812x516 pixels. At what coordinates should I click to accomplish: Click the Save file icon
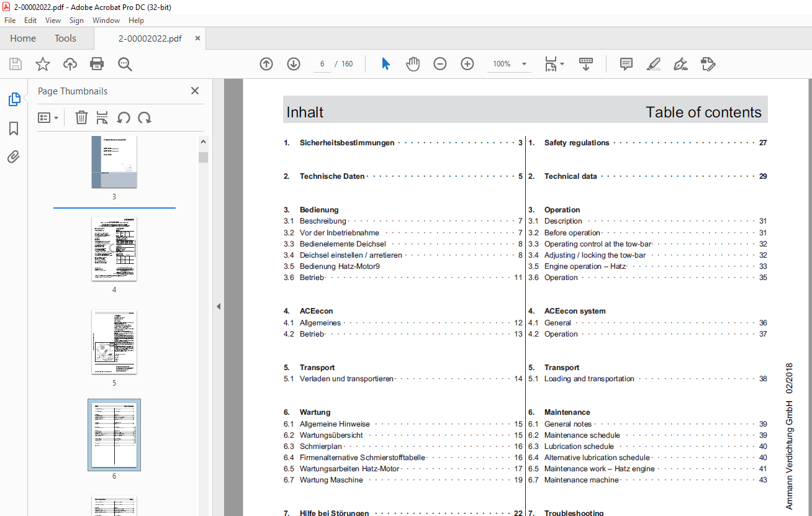tap(16, 64)
